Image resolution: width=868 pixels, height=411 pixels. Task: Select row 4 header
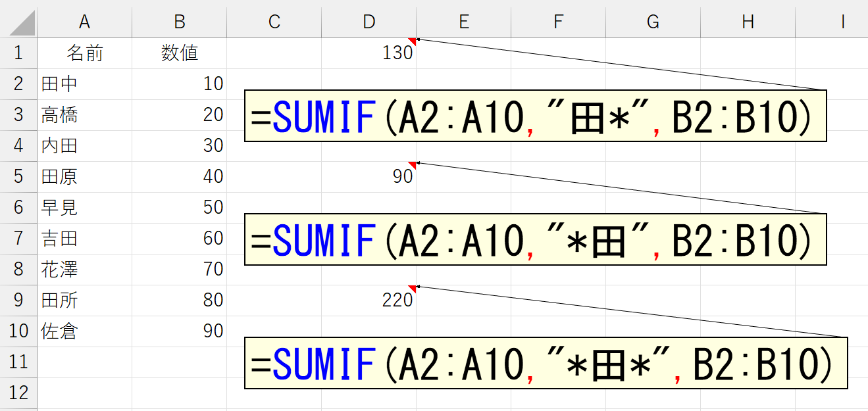tap(18, 146)
